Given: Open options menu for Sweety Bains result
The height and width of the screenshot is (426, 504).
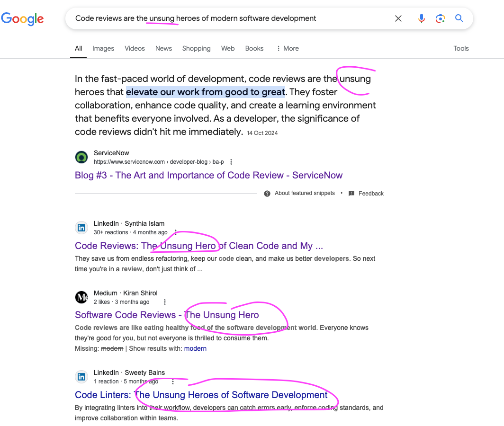Looking at the screenshot, I should point(173,382).
